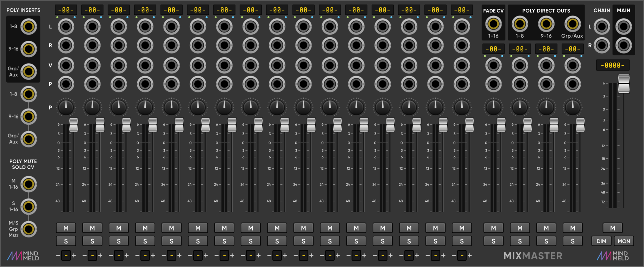Click the last track's fader handle
The width and height of the screenshot is (644, 267).
[x=469, y=125]
